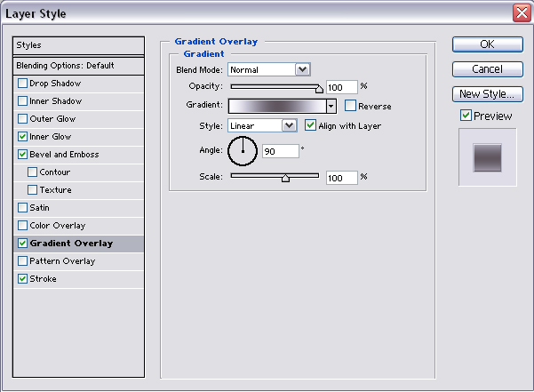Select Blending Options: Default entry

78,66
